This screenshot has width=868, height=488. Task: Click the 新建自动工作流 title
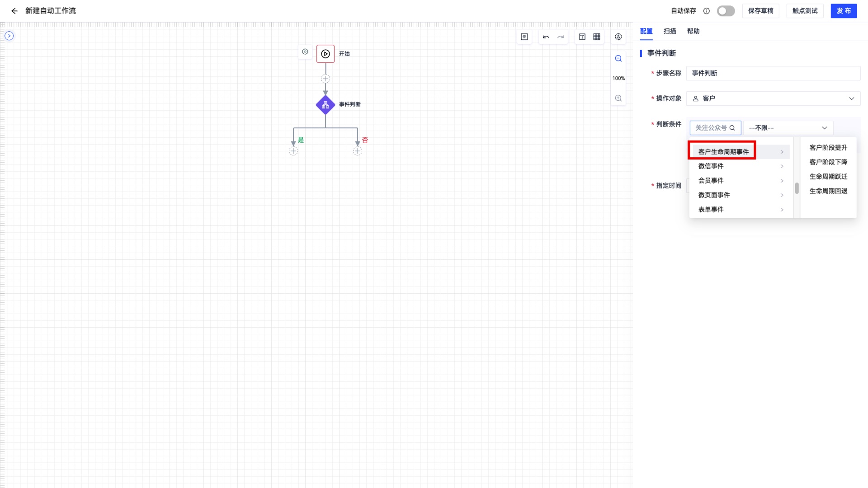click(51, 11)
